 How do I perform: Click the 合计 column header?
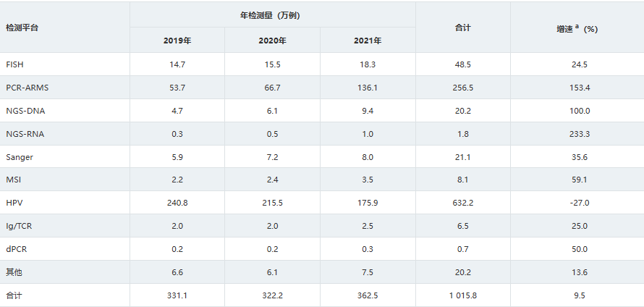pos(463,28)
